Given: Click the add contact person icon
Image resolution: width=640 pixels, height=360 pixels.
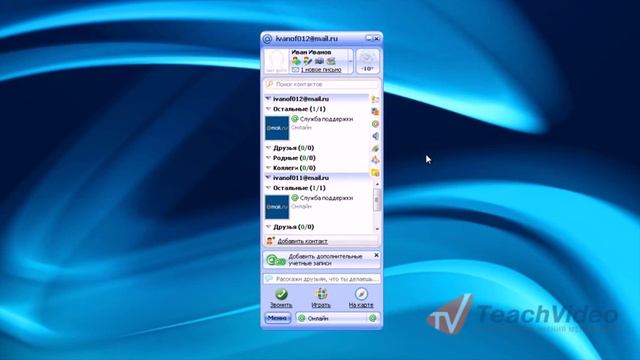Looking at the screenshot, I should pyautogui.click(x=270, y=241).
